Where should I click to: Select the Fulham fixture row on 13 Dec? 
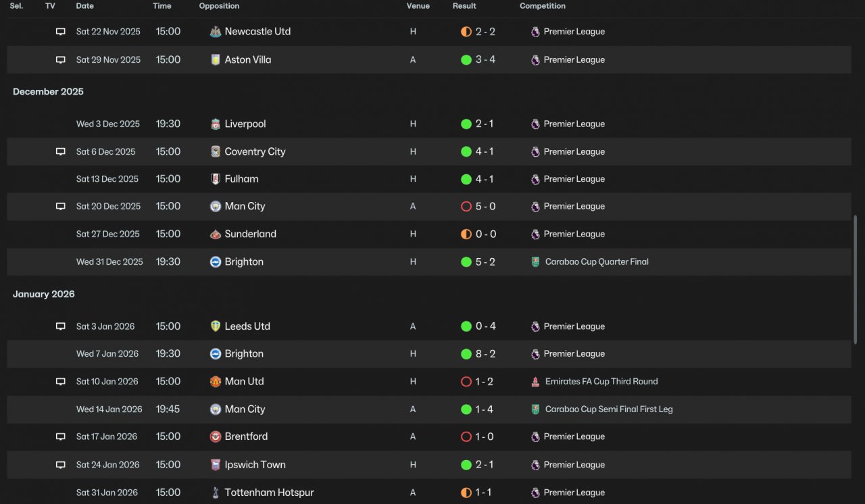point(429,179)
